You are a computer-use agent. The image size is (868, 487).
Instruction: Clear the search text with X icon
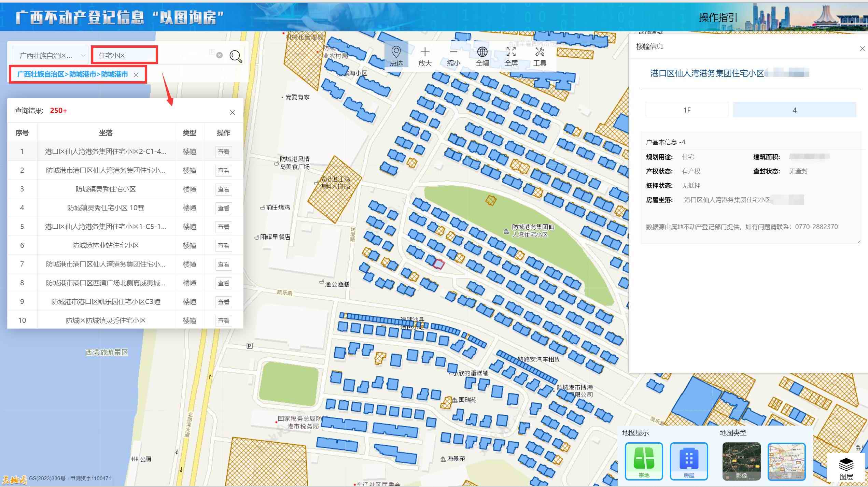tap(220, 55)
